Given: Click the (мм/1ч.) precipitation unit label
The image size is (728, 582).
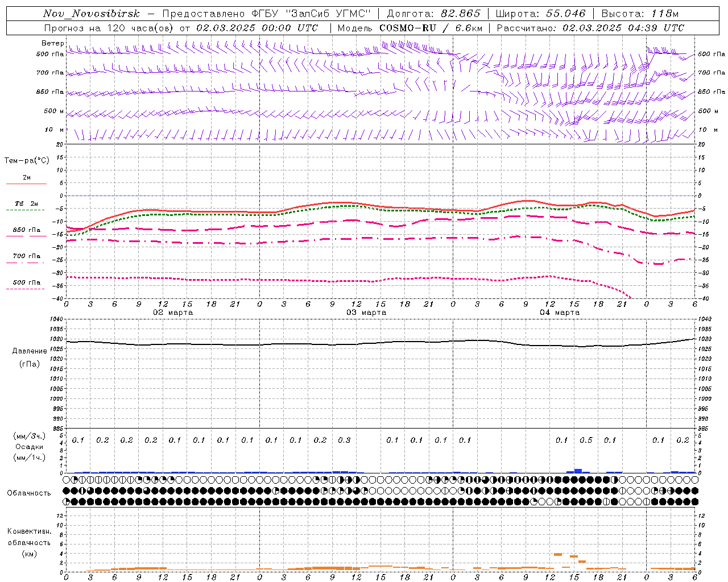Looking at the screenshot, I should pyautogui.click(x=30, y=458).
